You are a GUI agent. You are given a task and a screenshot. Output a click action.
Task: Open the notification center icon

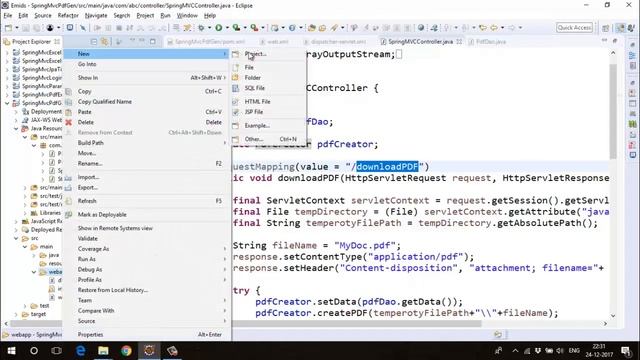(626, 351)
